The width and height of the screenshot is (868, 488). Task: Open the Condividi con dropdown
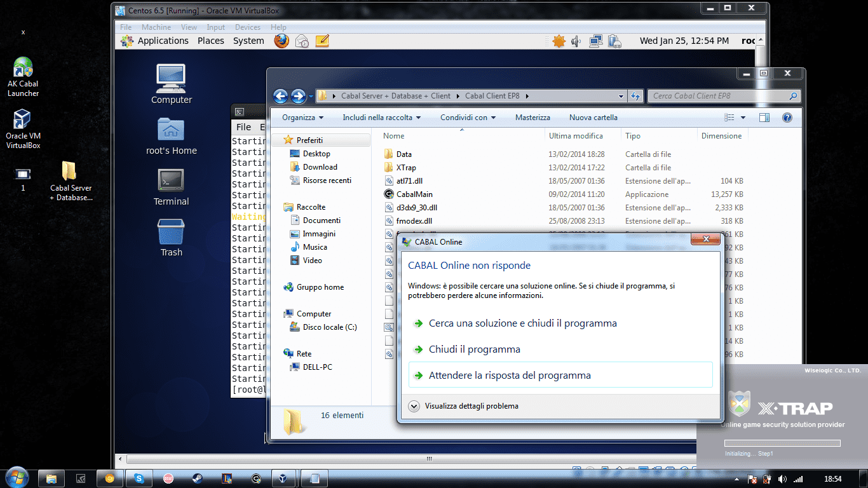468,118
